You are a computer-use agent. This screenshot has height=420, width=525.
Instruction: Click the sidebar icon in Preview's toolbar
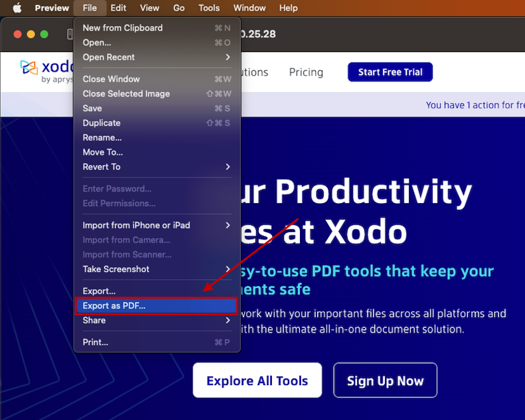point(70,34)
